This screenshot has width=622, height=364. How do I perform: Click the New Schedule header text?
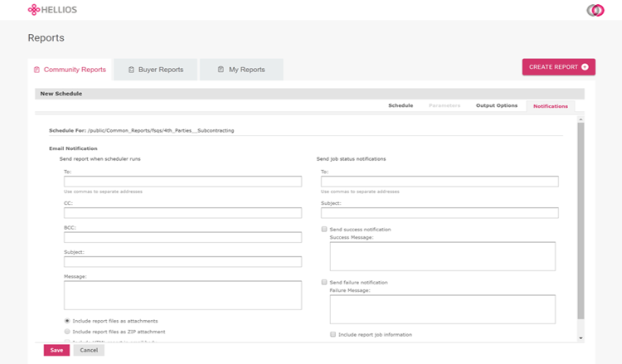pos(61,94)
